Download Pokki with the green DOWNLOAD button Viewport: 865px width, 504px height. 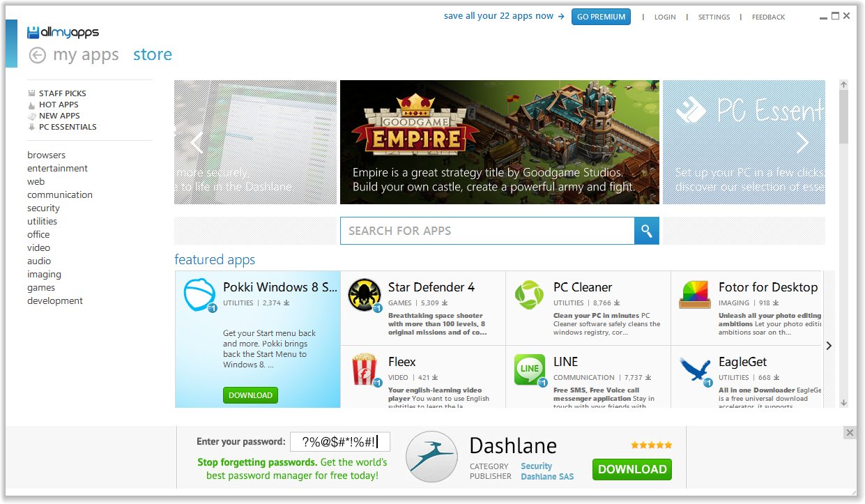click(x=250, y=395)
